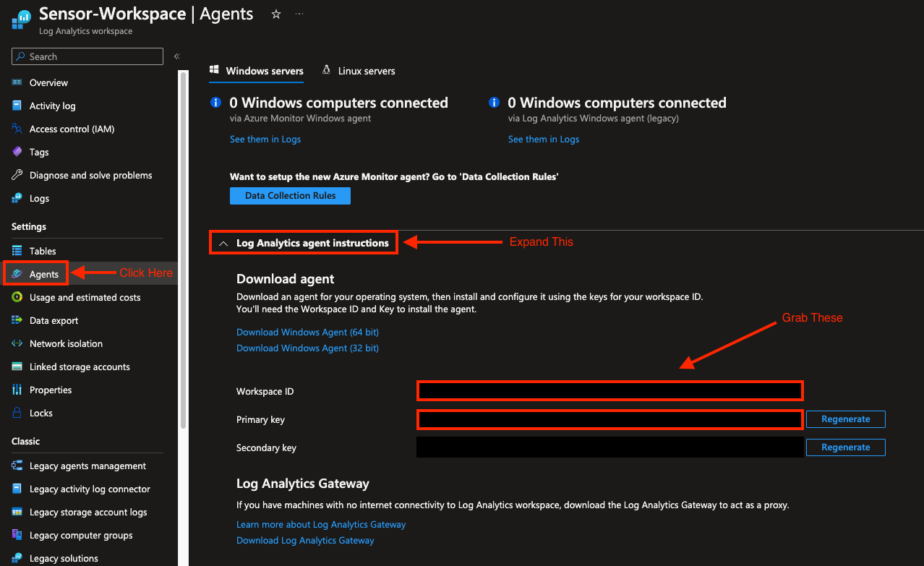Click the Access control (IAM) people icon
Image resolution: width=924 pixels, height=566 pixels.
[x=17, y=129]
